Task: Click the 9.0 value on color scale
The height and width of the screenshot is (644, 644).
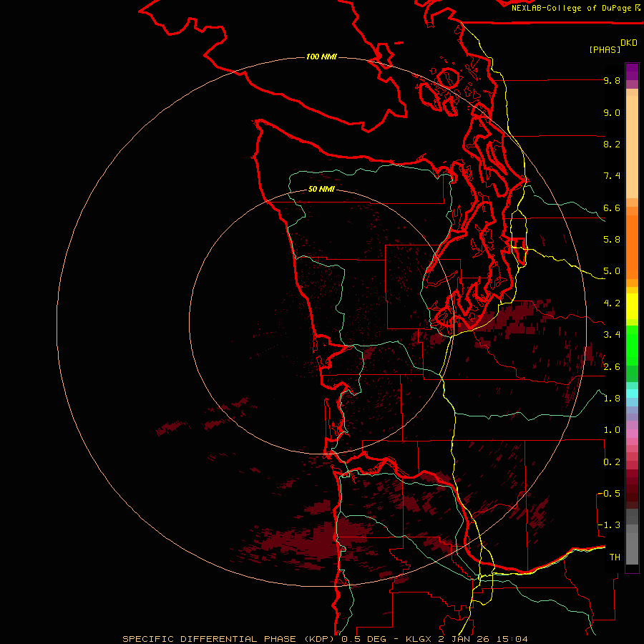Action: pos(612,112)
